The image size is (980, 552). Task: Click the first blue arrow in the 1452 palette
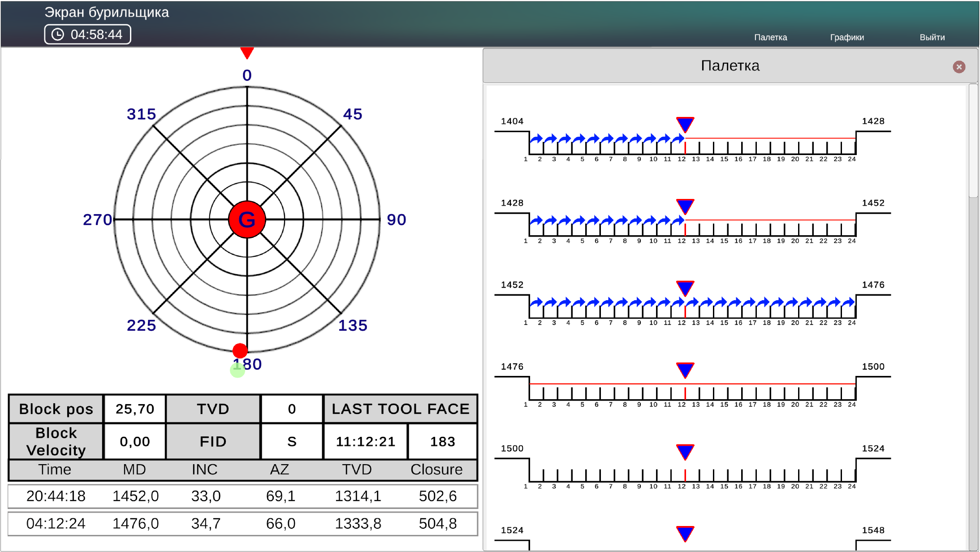point(536,302)
